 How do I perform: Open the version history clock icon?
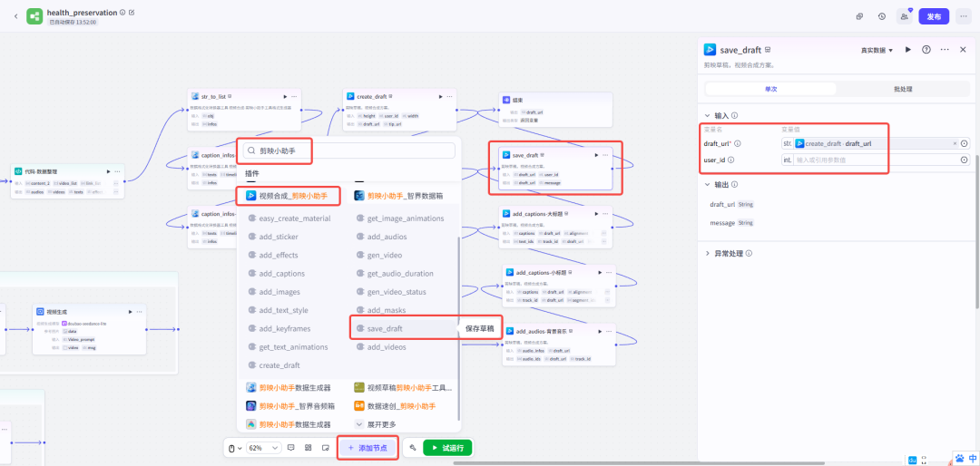881,16
